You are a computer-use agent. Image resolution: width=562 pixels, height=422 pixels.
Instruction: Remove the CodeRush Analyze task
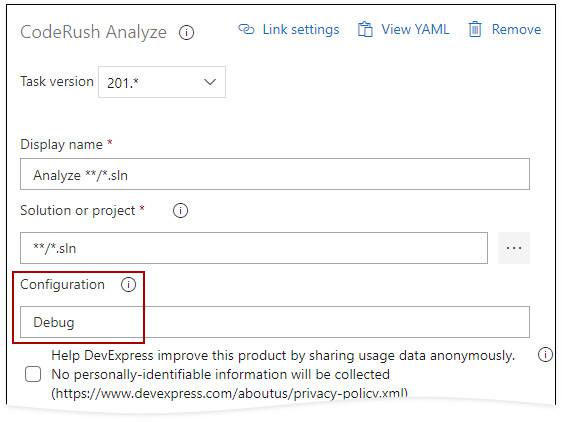pos(516,29)
